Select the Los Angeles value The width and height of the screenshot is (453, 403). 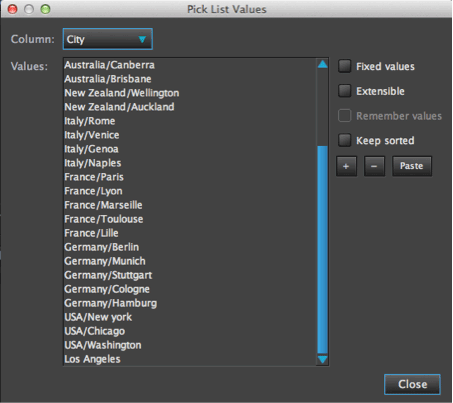click(190, 359)
